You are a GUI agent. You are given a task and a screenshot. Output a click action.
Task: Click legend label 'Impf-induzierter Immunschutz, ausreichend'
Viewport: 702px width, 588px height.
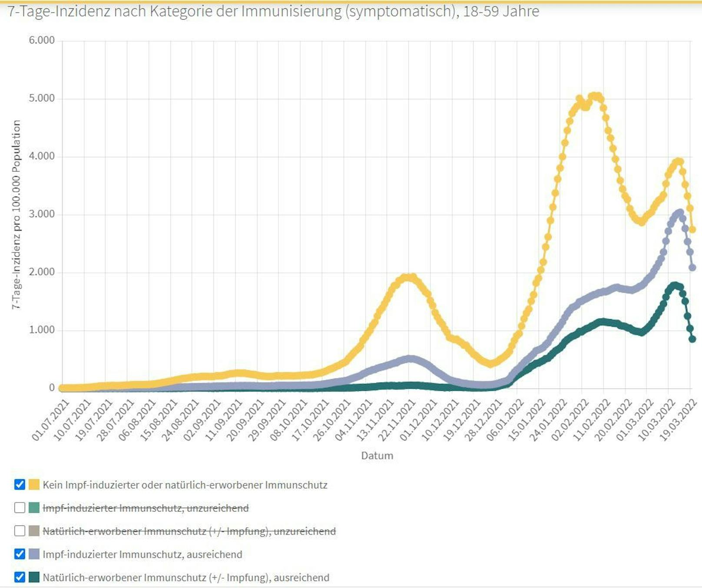[142, 555]
